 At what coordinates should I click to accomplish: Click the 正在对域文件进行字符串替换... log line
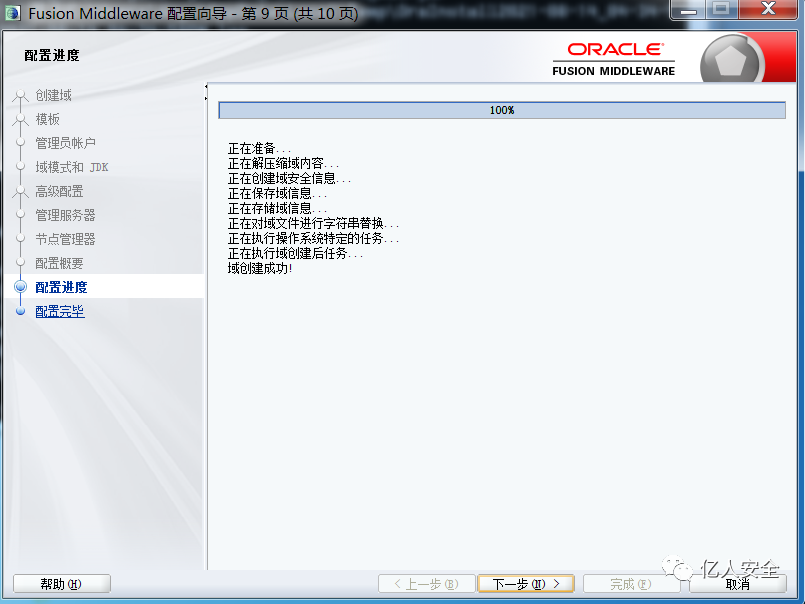coord(314,223)
